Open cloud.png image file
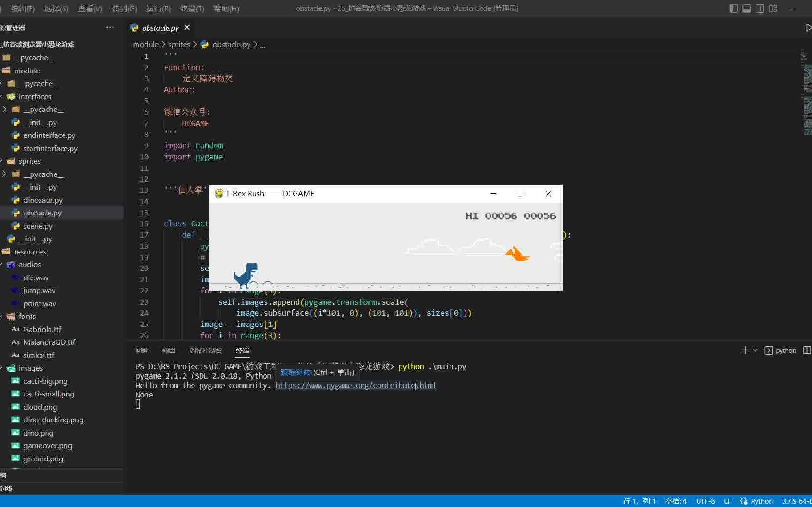Viewport: 812px width, 507px height. click(x=40, y=407)
